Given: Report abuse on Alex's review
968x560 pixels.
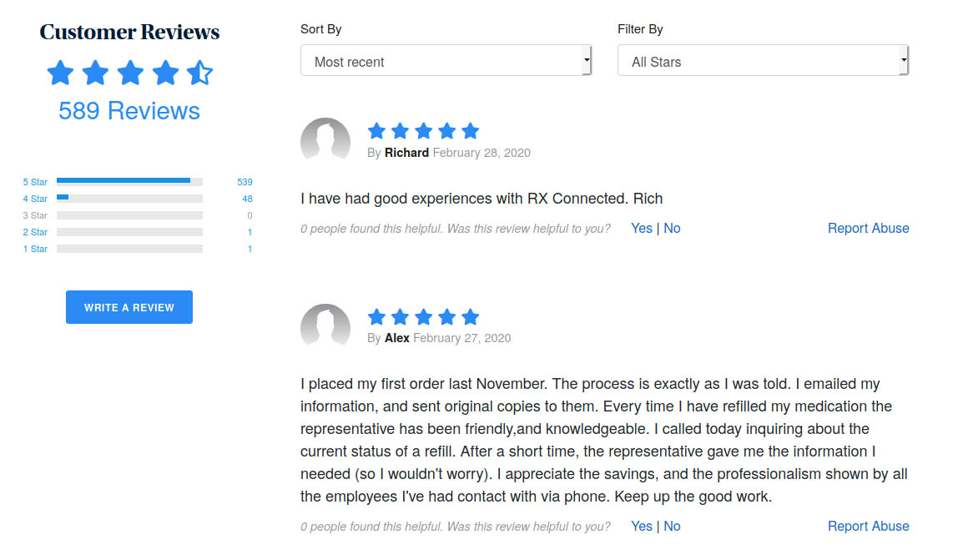Looking at the screenshot, I should pos(868,526).
